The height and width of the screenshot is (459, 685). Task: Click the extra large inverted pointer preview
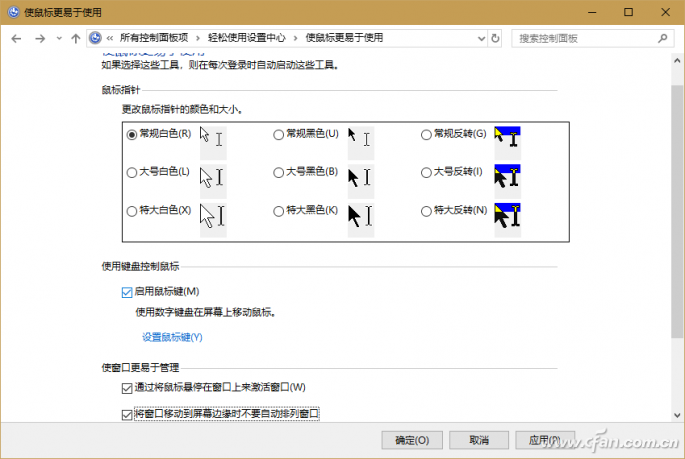click(x=507, y=216)
